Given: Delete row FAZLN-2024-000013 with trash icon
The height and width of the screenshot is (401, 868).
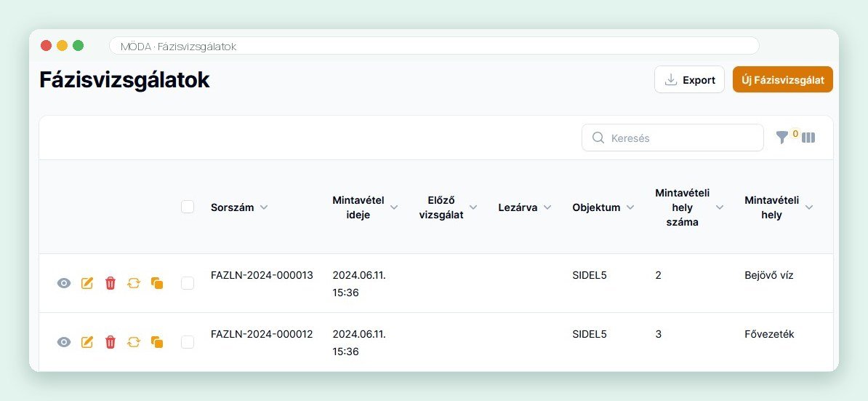Looking at the screenshot, I should (110, 283).
